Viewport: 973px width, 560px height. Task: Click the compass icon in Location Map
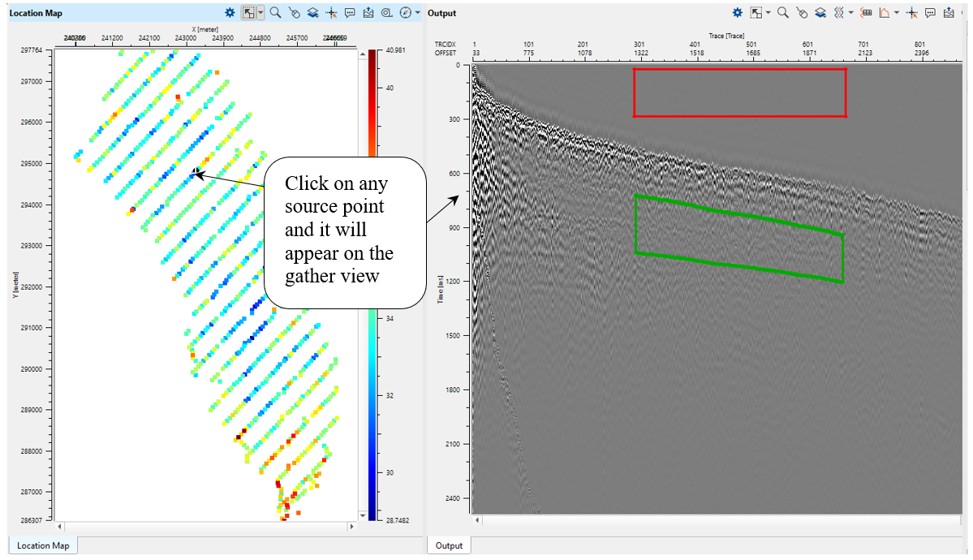pos(405,13)
